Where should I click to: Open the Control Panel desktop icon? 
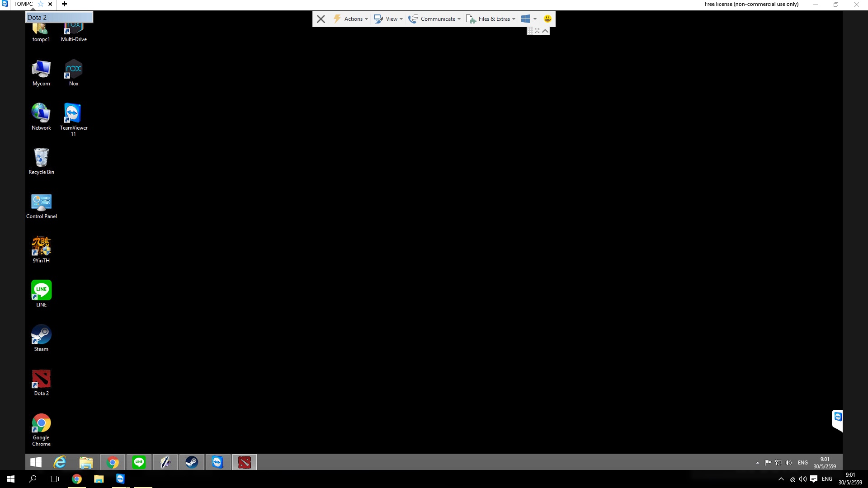click(x=41, y=206)
